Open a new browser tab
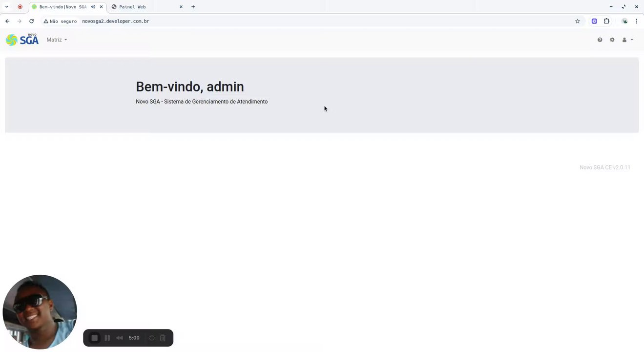Viewport: 644px width, 352px height. 193,7
